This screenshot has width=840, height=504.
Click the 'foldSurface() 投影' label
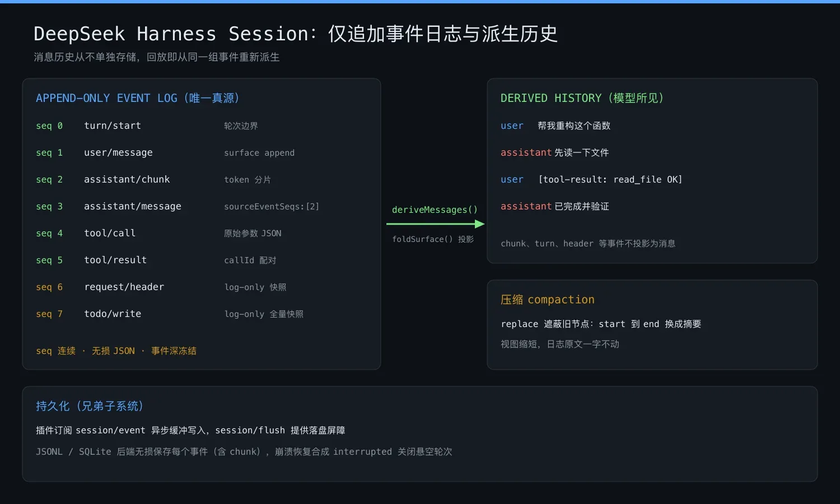point(433,239)
